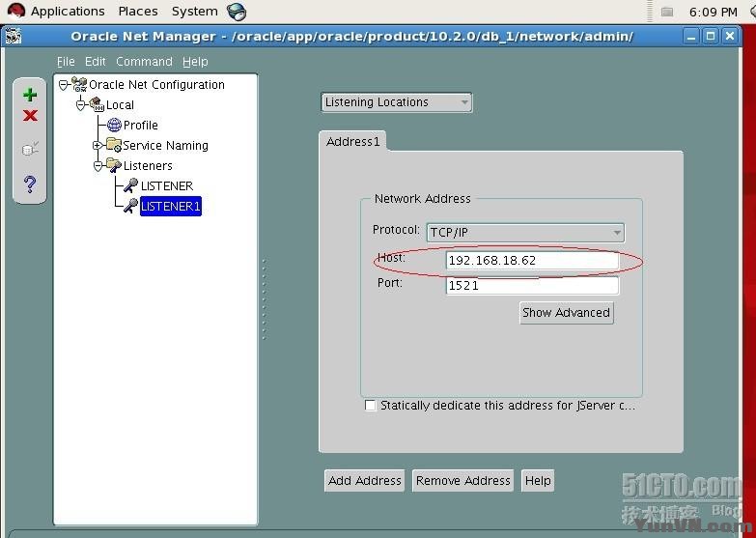This screenshot has height=538, width=756.
Task: Click the Show Advanced button
Action: pos(567,313)
